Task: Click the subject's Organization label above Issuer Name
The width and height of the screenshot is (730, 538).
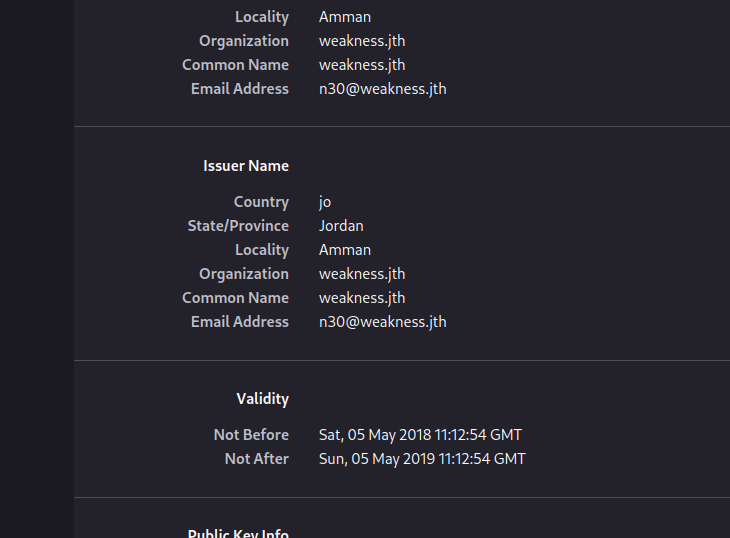Action: pyautogui.click(x=244, y=41)
